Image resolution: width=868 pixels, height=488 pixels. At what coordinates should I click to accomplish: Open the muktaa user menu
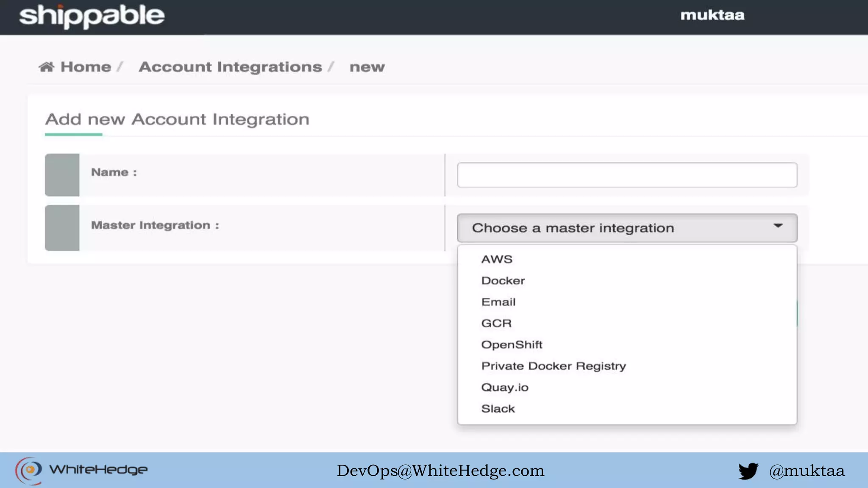pyautogui.click(x=712, y=15)
